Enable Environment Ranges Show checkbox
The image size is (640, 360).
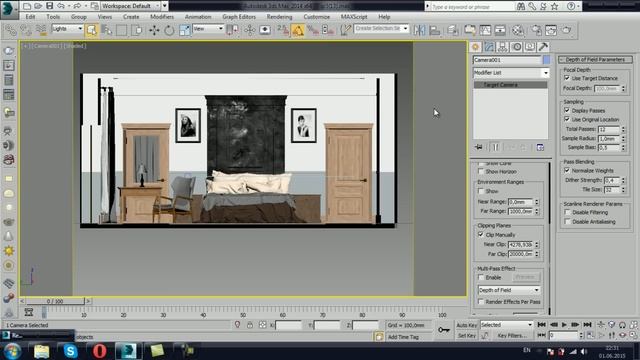(x=481, y=191)
